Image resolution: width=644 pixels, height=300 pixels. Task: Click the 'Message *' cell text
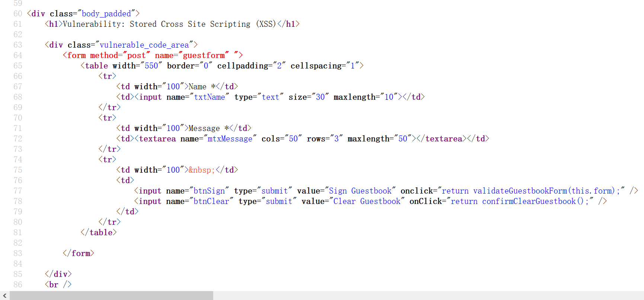(209, 128)
